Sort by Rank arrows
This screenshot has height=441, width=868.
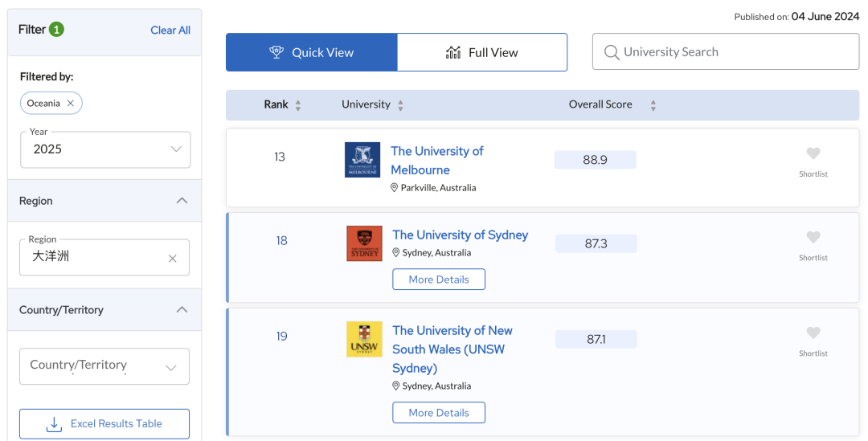click(x=298, y=105)
